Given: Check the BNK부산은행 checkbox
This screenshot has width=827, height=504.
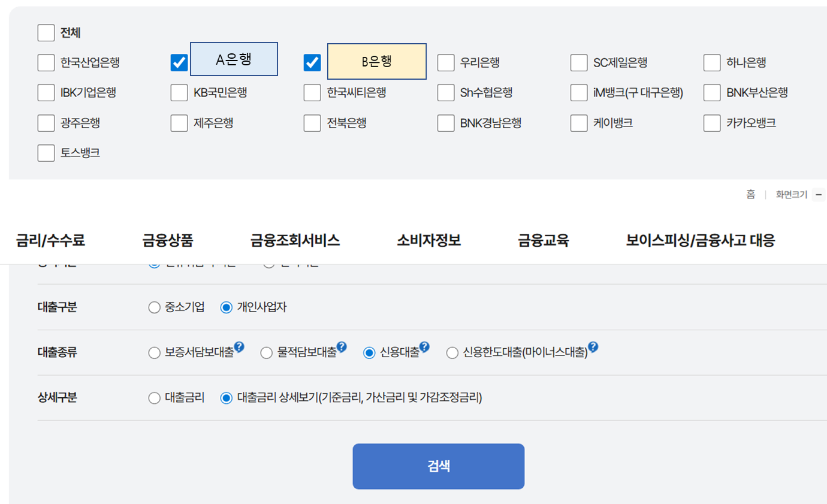Looking at the screenshot, I should tap(712, 93).
